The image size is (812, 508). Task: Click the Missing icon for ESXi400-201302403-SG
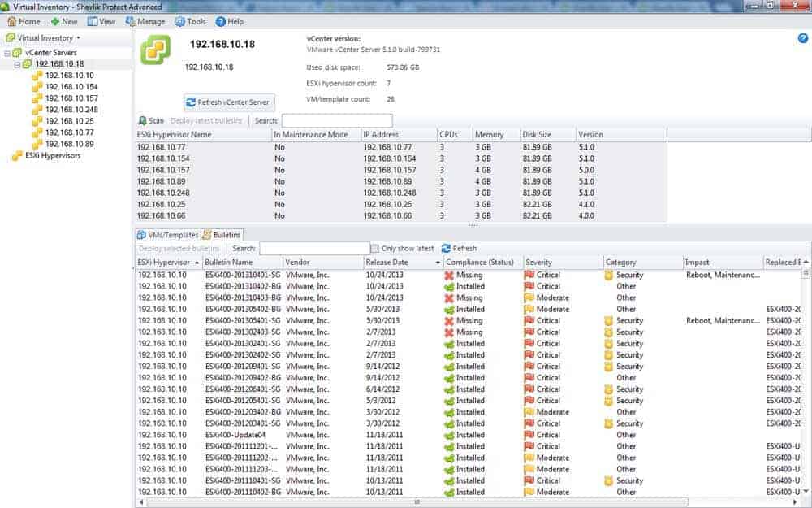pos(449,332)
